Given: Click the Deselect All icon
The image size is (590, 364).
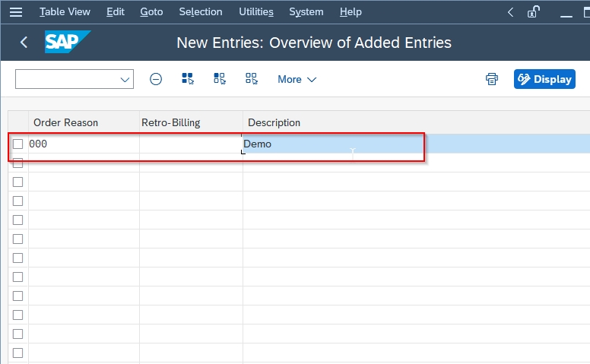Looking at the screenshot, I should coord(252,79).
